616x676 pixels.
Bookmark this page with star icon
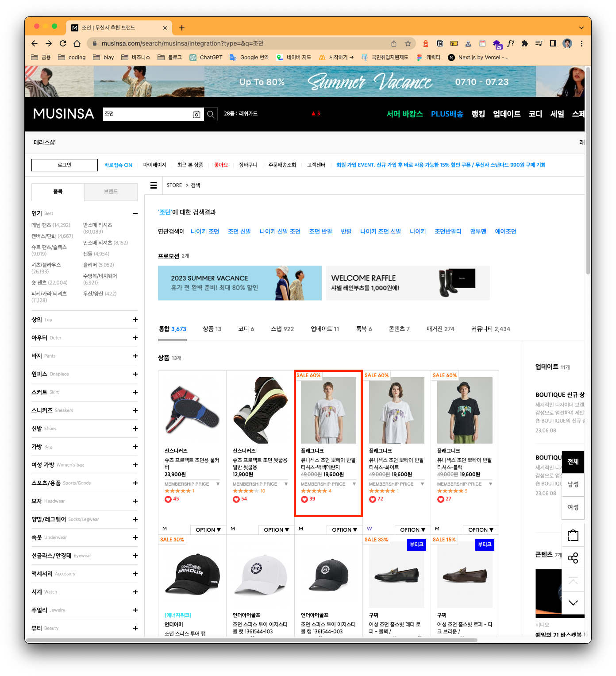point(408,43)
